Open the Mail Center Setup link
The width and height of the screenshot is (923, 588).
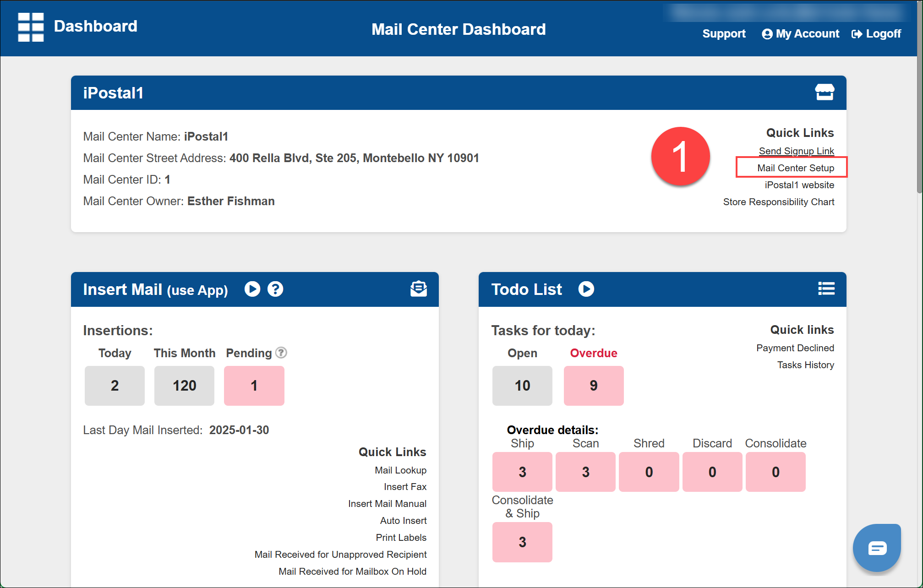pyautogui.click(x=795, y=168)
